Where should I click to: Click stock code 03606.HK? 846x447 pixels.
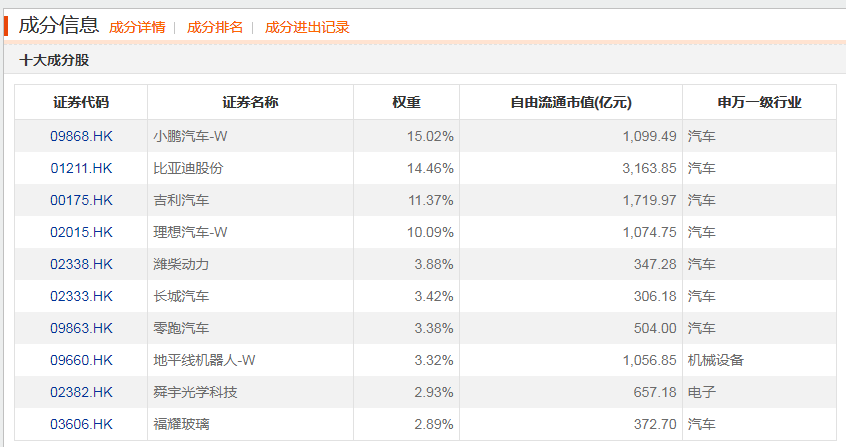[x=81, y=424]
